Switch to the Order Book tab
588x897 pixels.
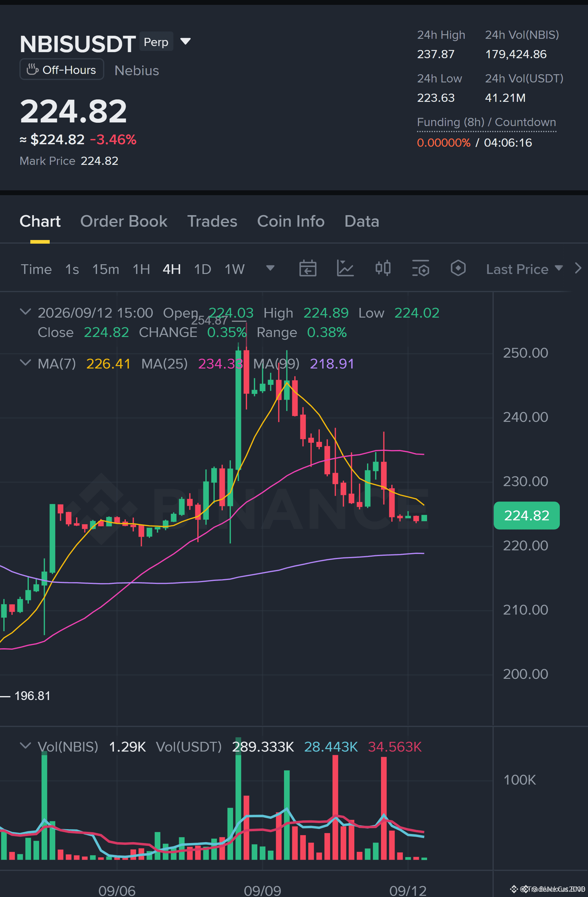124,221
